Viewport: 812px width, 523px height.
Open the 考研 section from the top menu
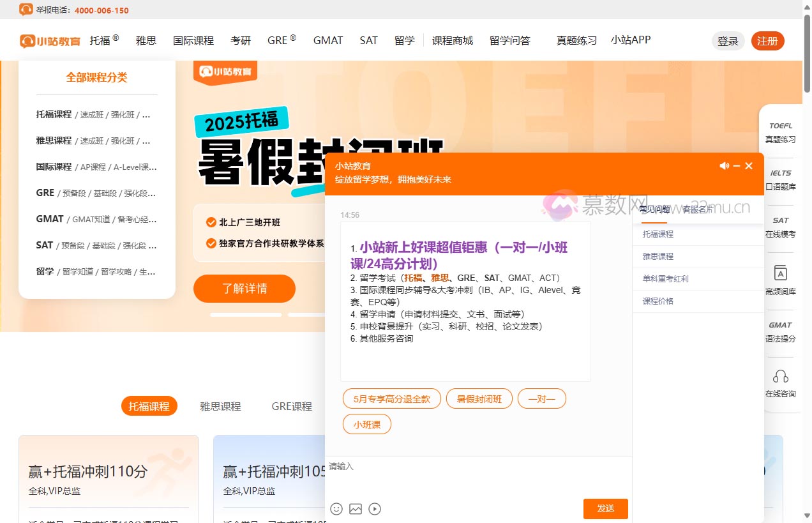(x=241, y=40)
